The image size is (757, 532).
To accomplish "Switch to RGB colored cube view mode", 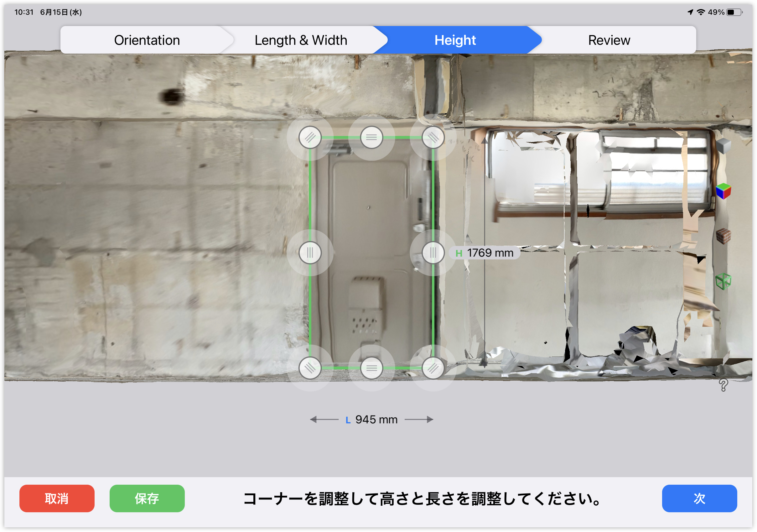I will point(723,191).
